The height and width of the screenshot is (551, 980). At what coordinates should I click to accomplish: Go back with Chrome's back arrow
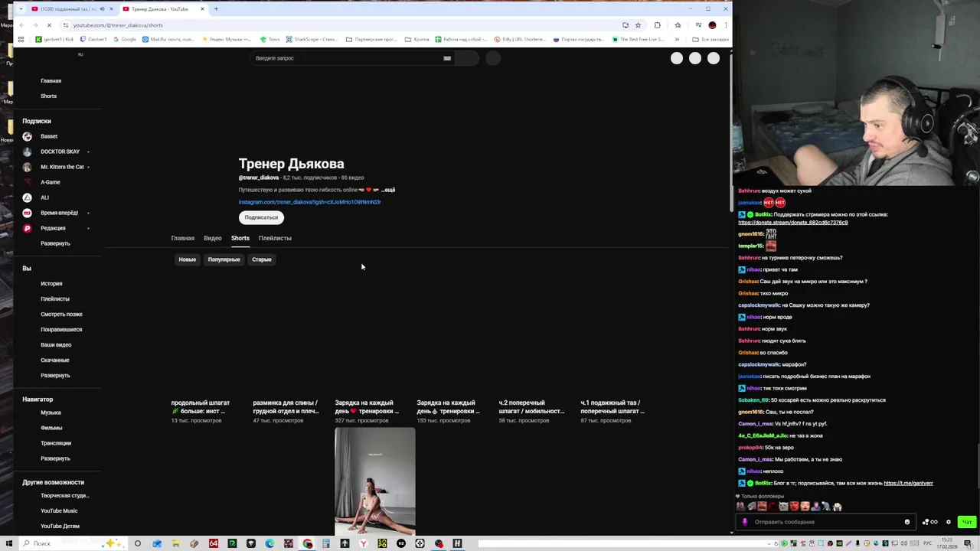21,25
